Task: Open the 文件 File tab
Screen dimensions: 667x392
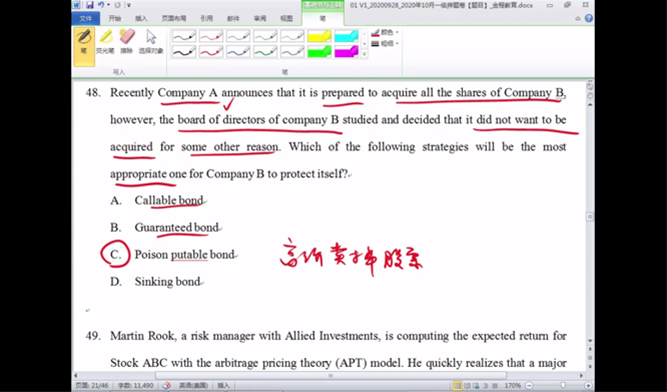Action: tap(86, 18)
